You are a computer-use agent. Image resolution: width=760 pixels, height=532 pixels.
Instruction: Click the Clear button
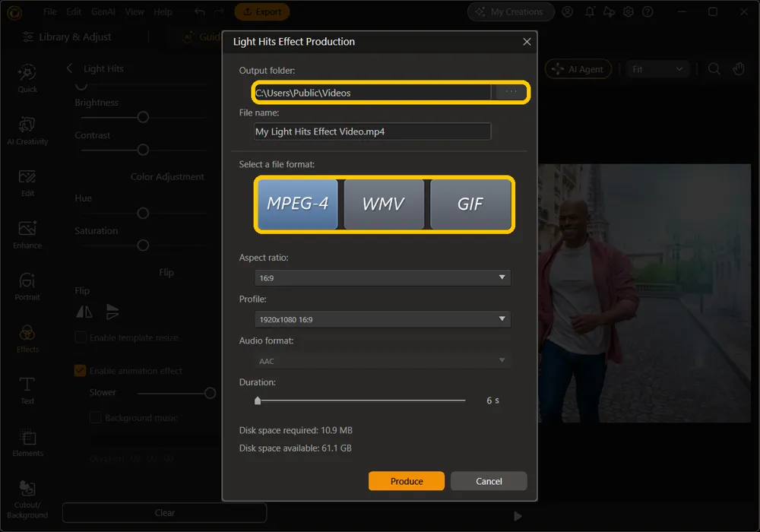[x=164, y=512]
